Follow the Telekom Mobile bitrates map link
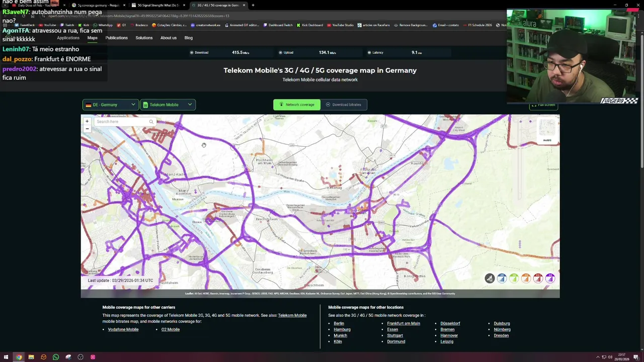 292,315
